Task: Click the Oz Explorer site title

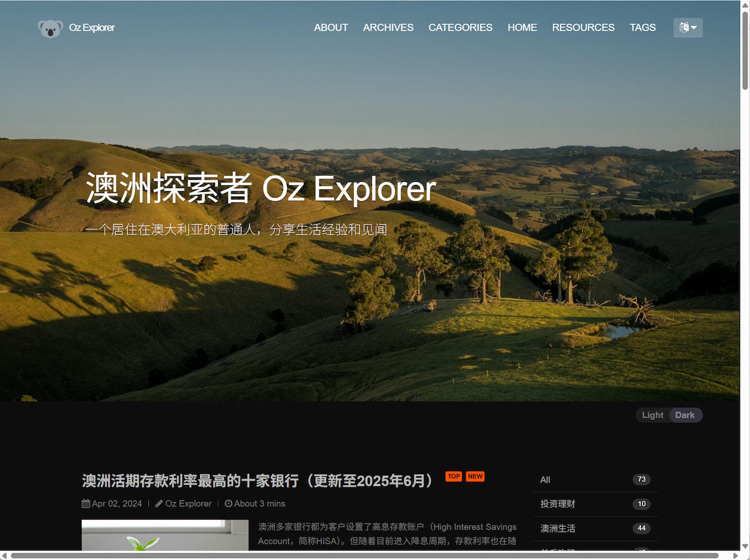Action: (92, 27)
